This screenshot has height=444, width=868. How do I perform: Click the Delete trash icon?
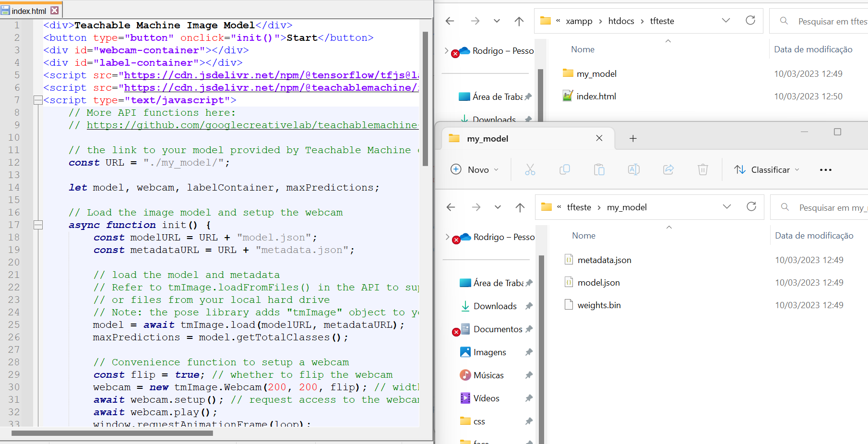click(703, 169)
